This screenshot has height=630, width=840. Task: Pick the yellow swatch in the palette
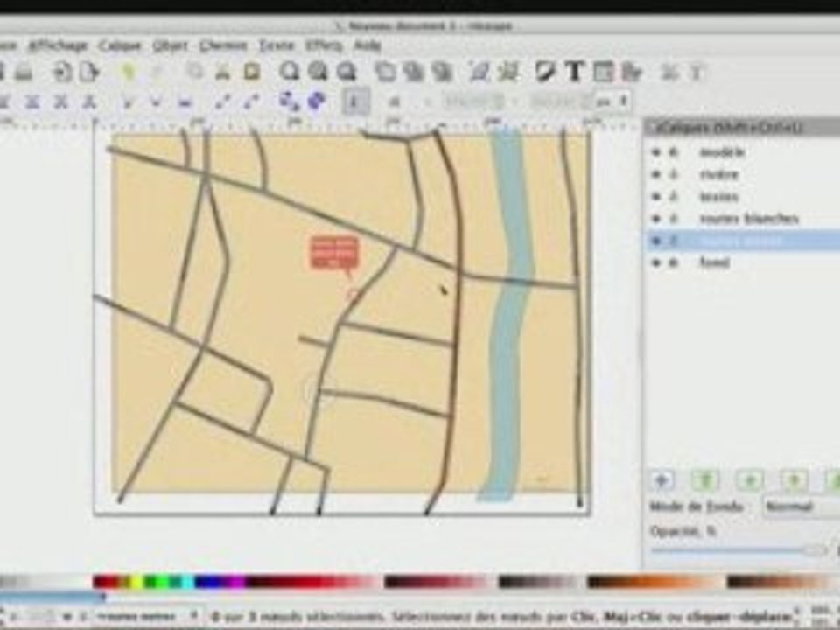136,582
